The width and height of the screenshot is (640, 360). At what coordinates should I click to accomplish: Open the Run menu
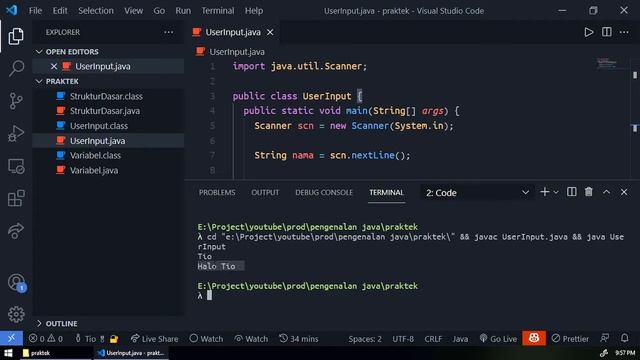pyautogui.click(x=183, y=11)
